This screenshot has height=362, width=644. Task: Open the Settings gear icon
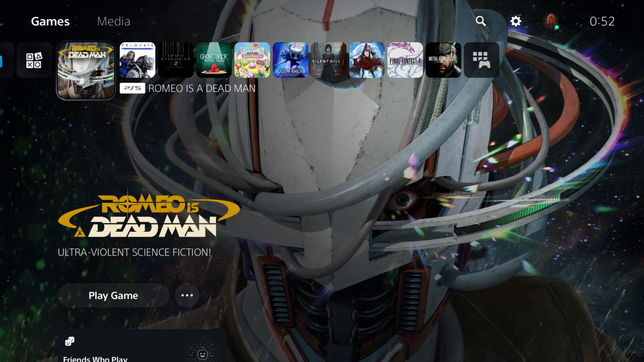[x=516, y=21]
